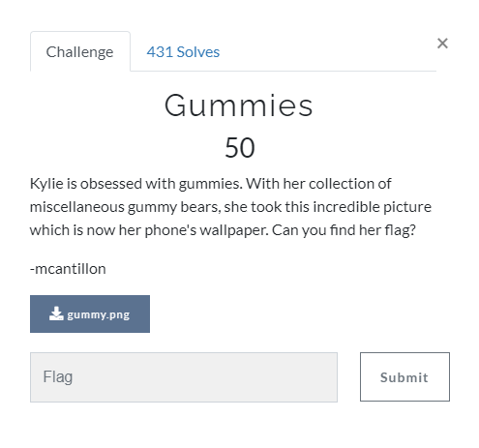The image size is (479, 448).
Task: Click the text 'Can you find her flag?'
Action: click(x=344, y=230)
